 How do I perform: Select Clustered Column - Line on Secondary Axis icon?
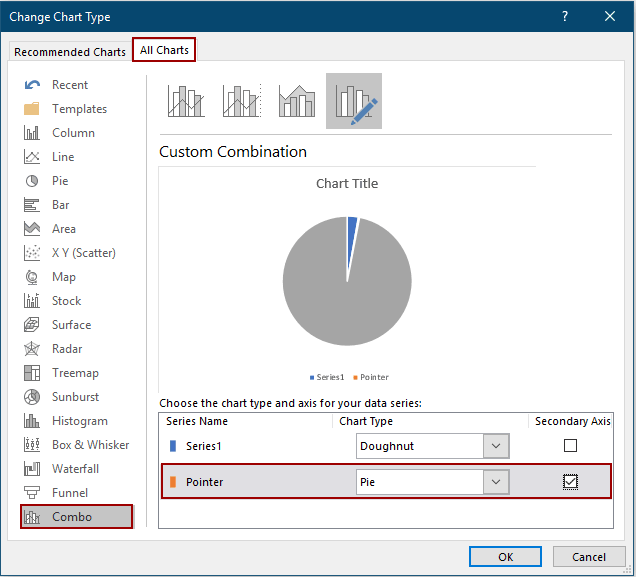242,101
